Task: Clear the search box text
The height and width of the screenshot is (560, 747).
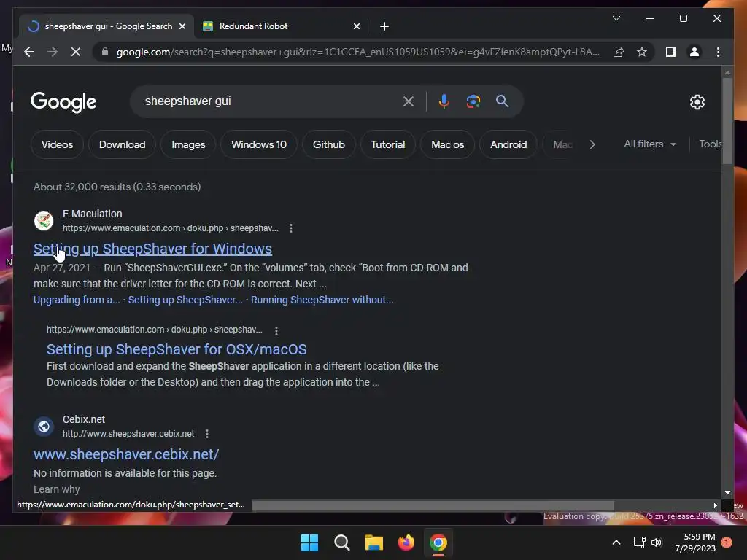Action: (x=409, y=101)
